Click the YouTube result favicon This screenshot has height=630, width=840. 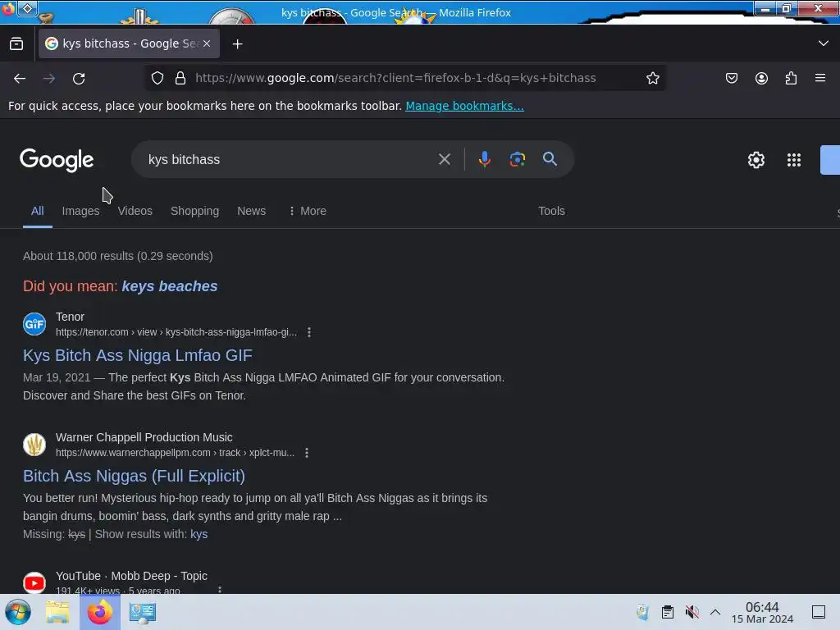click(x=34, y=583)
